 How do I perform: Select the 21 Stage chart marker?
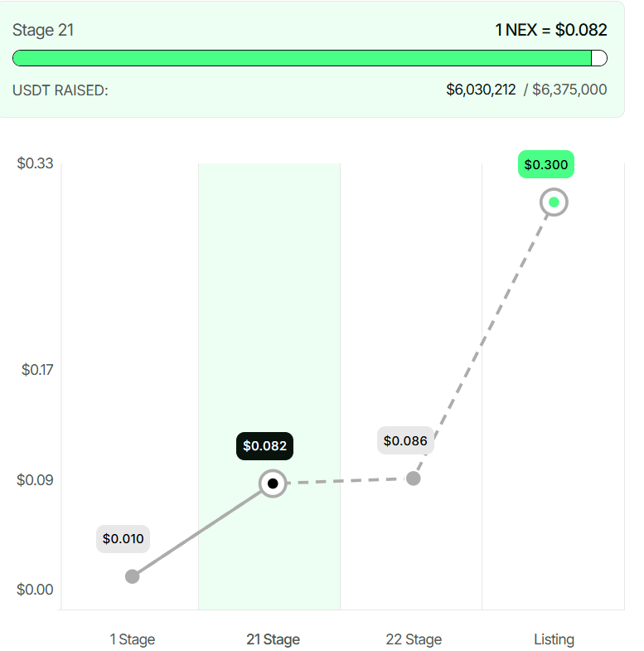pyautogui.click(x=273, y=483)
